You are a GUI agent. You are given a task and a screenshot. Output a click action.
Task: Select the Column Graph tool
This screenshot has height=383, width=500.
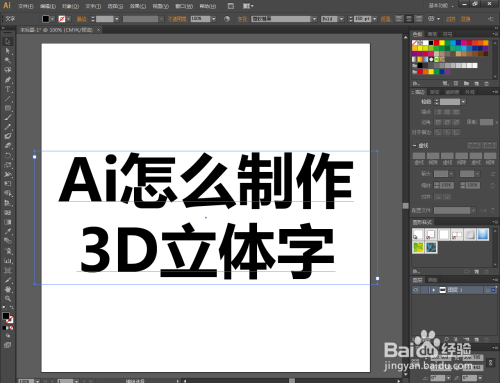[8, 261]
